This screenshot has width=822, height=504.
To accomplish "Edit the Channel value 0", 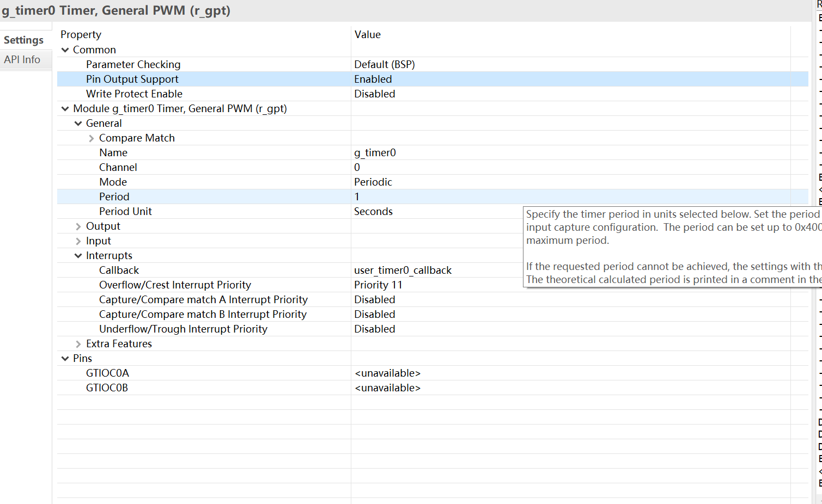I will click(x=357, y=167).
